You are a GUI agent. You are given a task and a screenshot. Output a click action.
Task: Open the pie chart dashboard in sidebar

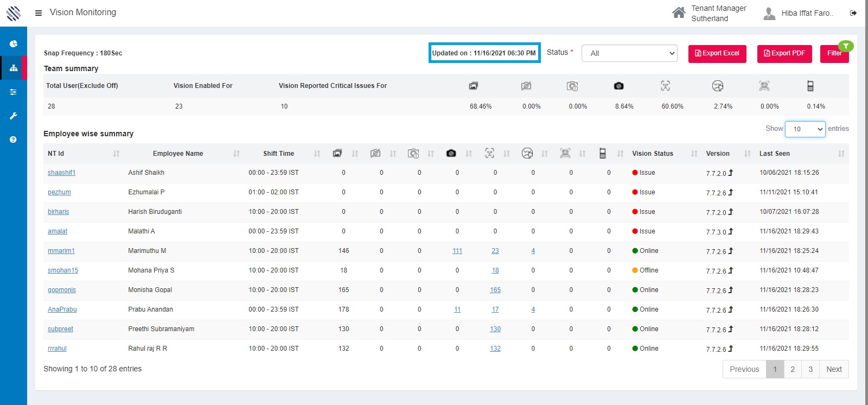[x=14, y=44]
